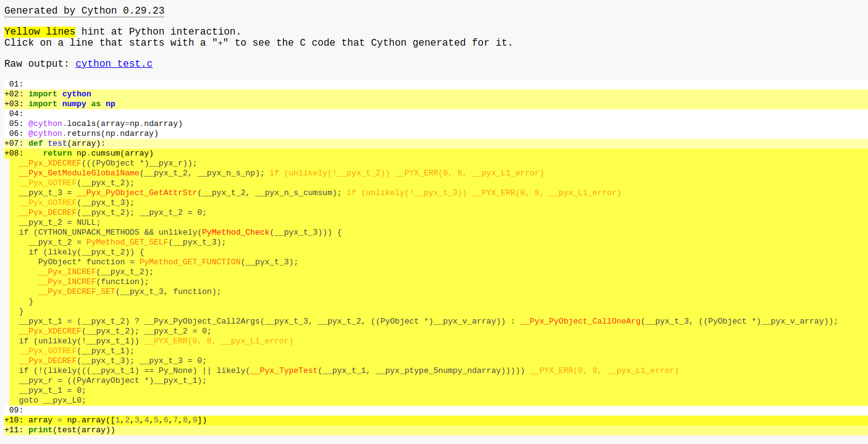The width and height of the screenshot is (868, 444).
Task: Click the highlighted 'Yellow lines' text
Action: (40, 31)
